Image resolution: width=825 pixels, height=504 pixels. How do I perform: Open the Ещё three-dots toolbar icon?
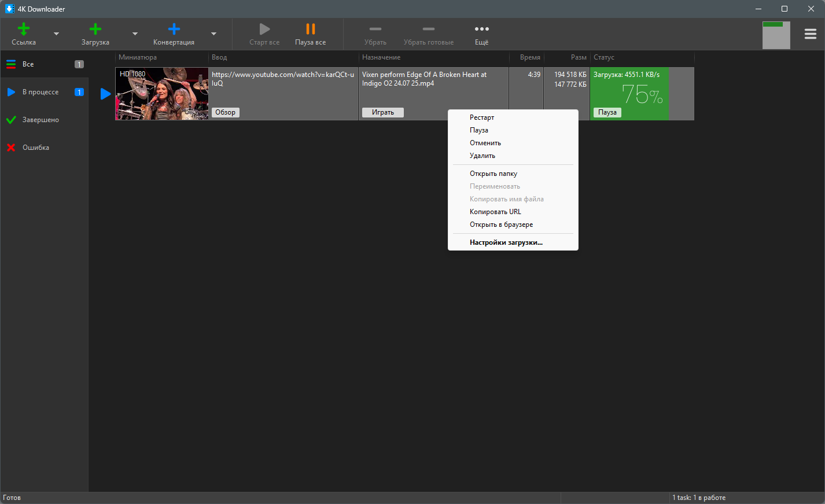click(481, 29)
